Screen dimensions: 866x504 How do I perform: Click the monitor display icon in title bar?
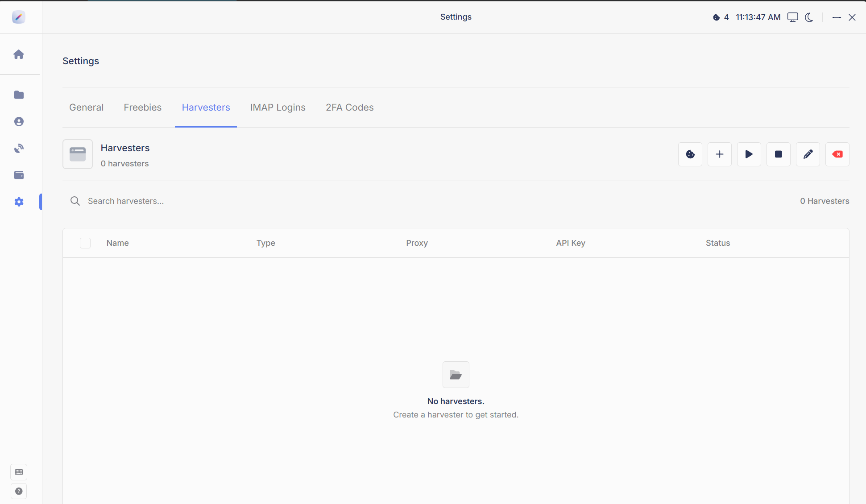pos(792,17)
